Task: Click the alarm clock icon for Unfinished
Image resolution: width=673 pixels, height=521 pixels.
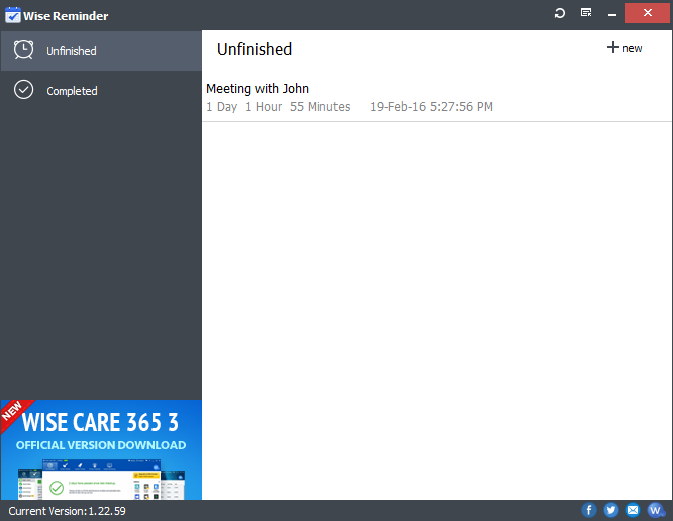Action: (x=24, y=50)
